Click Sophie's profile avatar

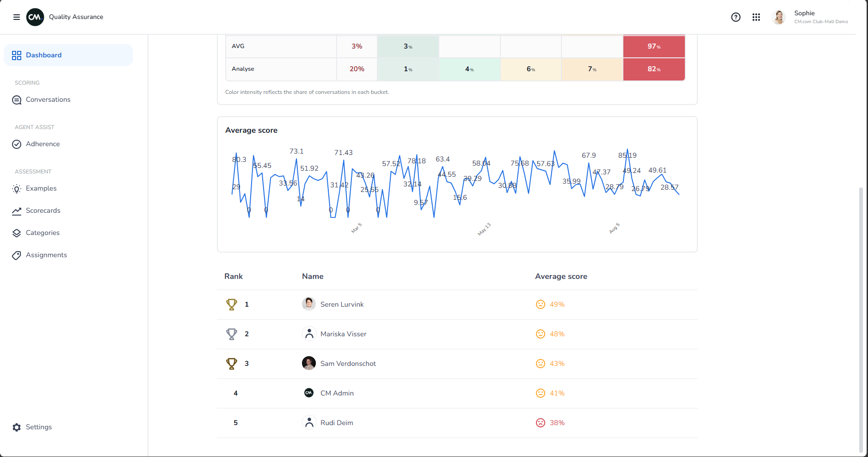point(779,17)
